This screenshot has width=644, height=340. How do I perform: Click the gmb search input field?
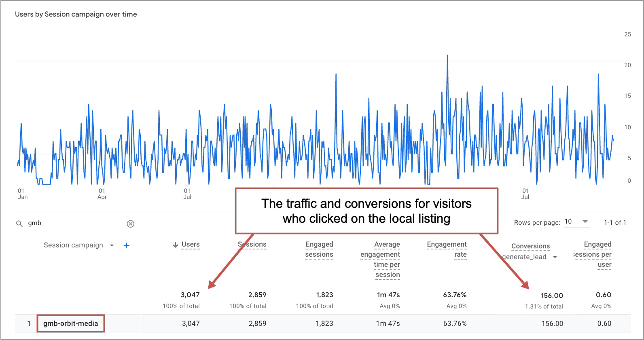(75, 223)
